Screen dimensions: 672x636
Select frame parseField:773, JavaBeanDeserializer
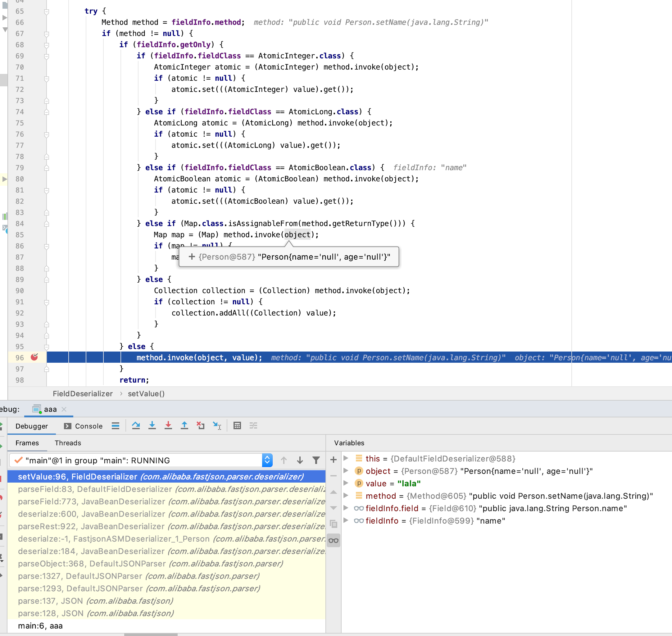coord(166,501)
